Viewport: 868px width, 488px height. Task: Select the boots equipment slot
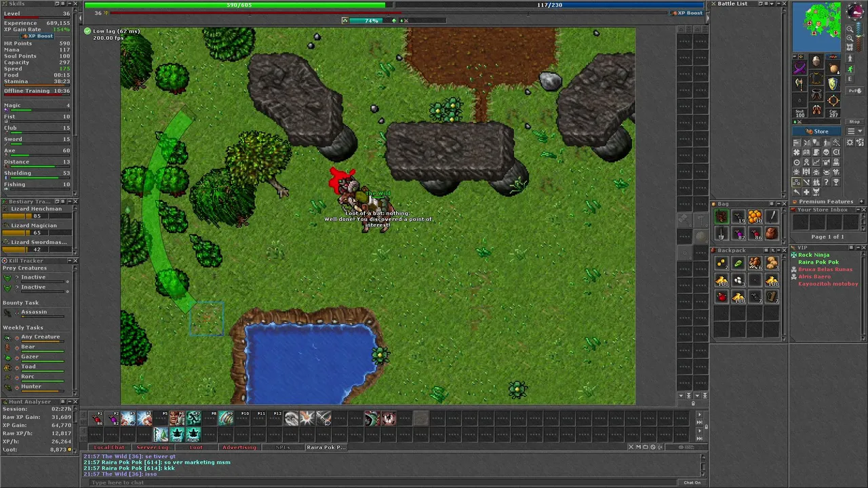tap(816, 109)
